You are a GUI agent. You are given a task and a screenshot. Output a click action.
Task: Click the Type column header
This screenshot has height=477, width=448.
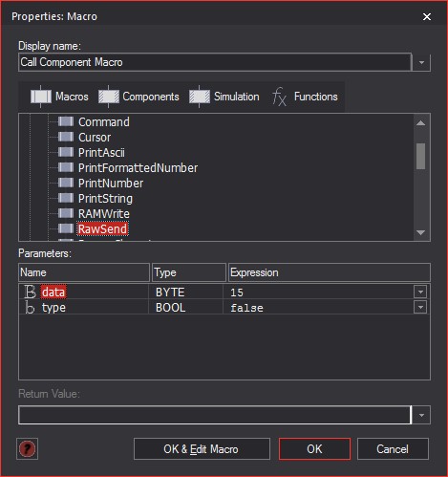point(189,272)
